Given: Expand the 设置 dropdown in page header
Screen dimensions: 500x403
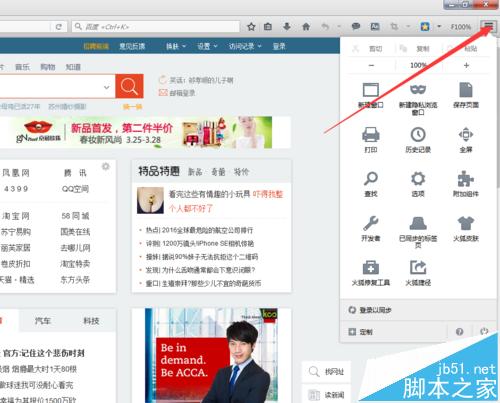Looking at the screenshot, I should 207,46.
